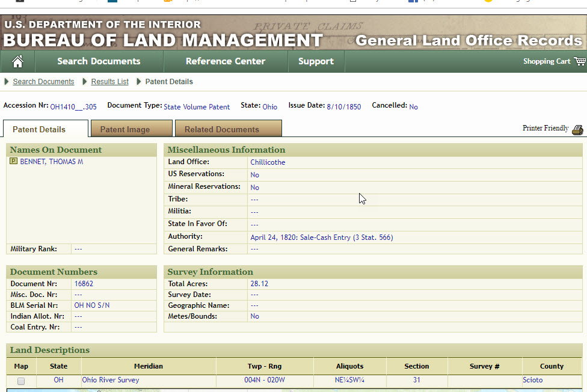Click the Mineral Reservations value No
The width and height of the screenshot is (587, 392).
click(254, 188)
